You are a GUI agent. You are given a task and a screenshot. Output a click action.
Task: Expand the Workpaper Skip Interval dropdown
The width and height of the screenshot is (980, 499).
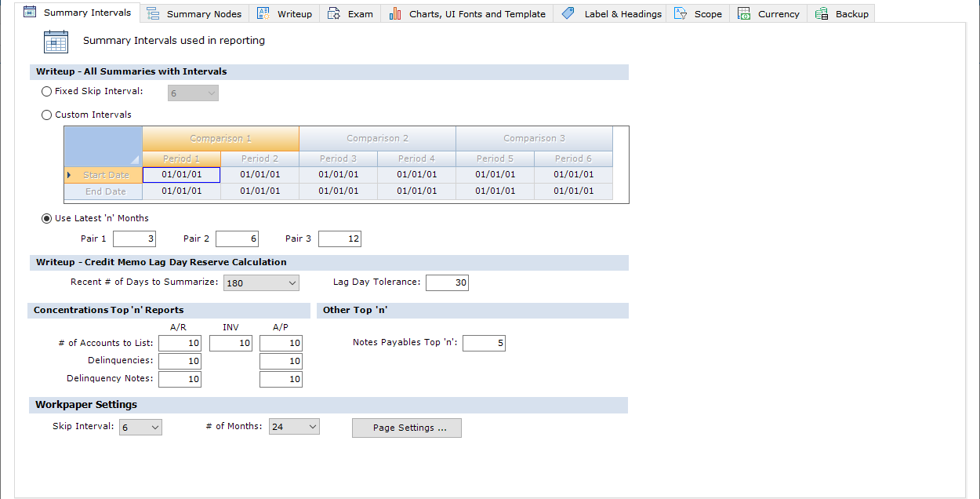tap(140, 428)
